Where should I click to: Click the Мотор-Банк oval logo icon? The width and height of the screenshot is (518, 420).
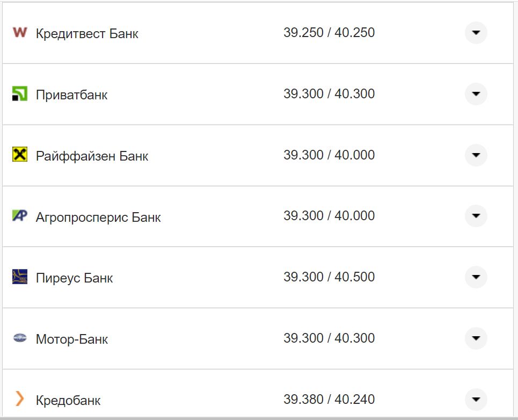point(19,338)
